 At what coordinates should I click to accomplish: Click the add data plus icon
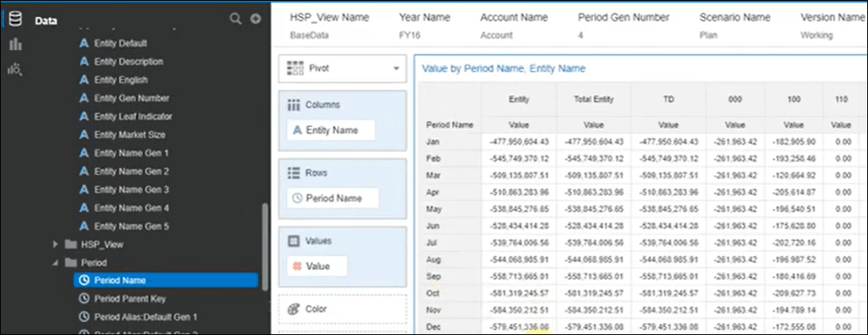(x=256, y=18)
